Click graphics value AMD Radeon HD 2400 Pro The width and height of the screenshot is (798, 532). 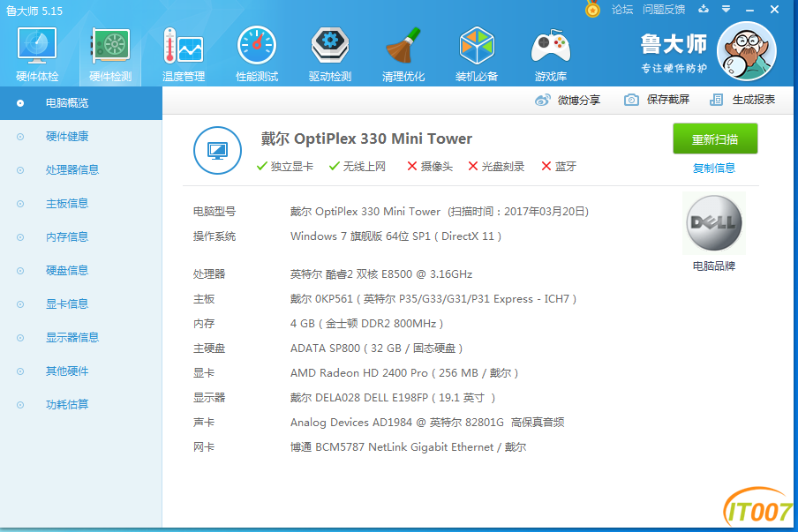[x=404, y=373]
